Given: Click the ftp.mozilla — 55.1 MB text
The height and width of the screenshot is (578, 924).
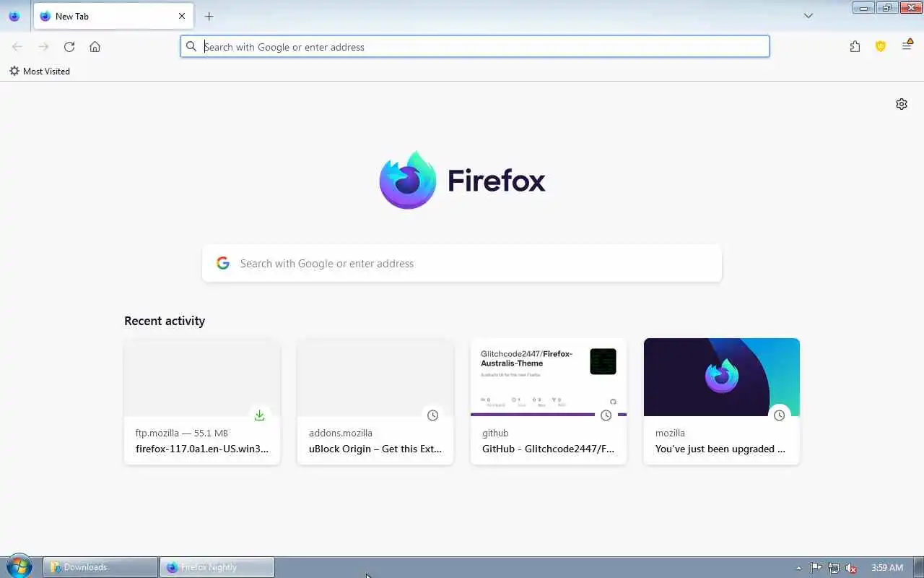Looking at the screenshot, I should pos(182,433).
